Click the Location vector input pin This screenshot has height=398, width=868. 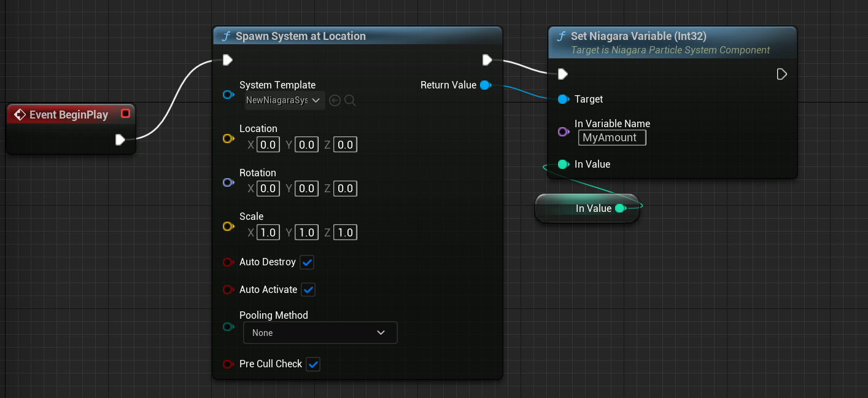coord(228,139)
